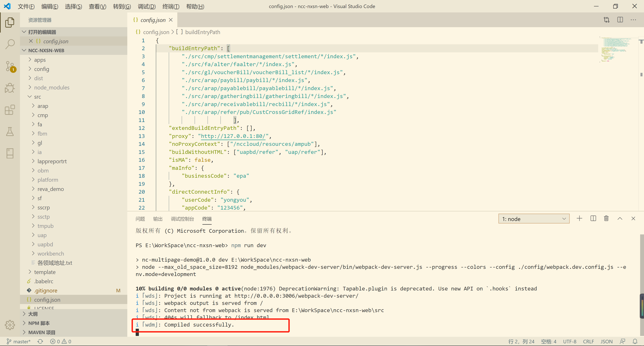Open the 终端(T) menu
Image resolution: width=644 pixels, height=346 pixels.
pos(171,7)
